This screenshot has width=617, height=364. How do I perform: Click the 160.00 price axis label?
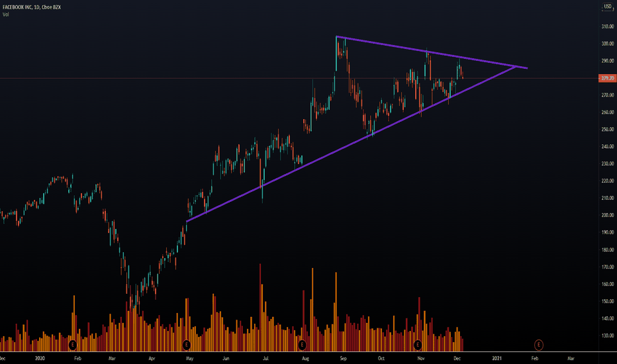point(608,284)
